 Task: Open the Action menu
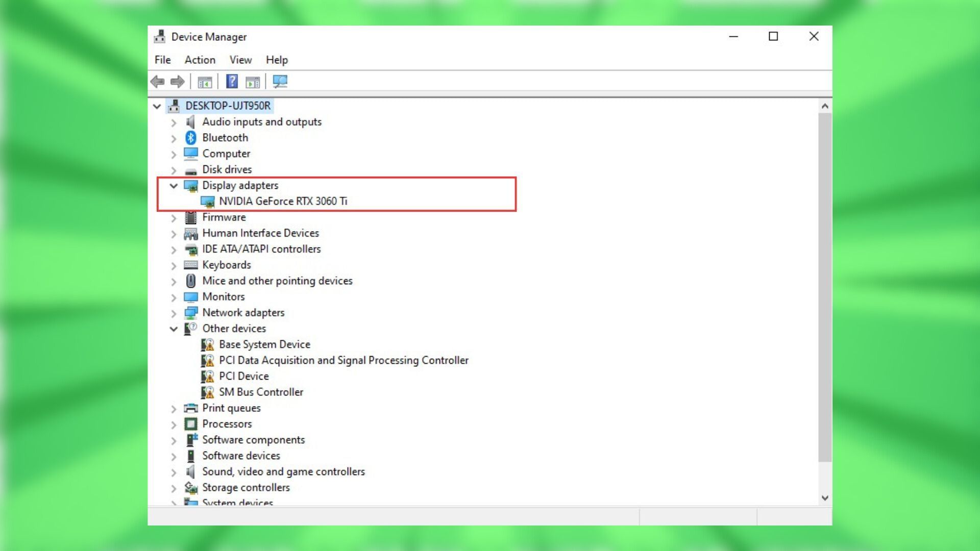pyautogui.click(x=200, y=60)
